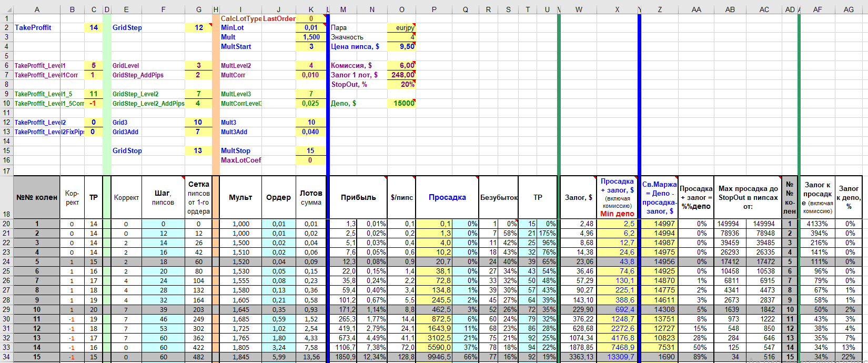Select the currency pair cell eurjpy
868x363 pixels.
(x=401, y=27)
